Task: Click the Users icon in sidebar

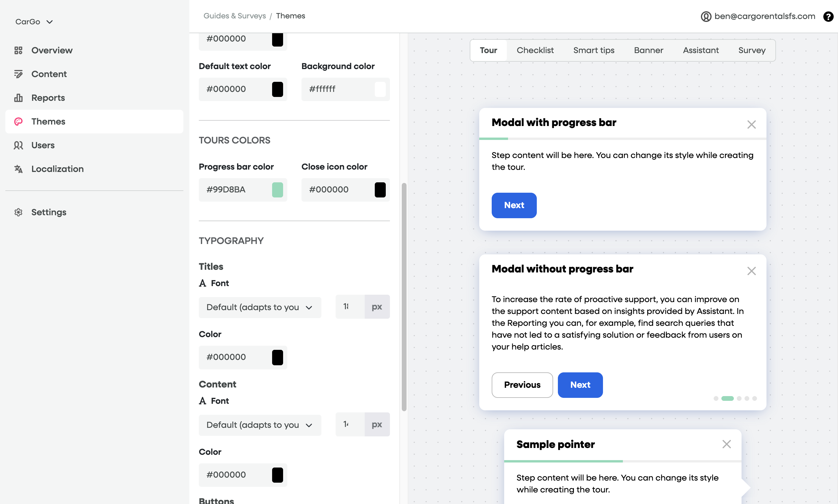Action: [x=18, y=145]
